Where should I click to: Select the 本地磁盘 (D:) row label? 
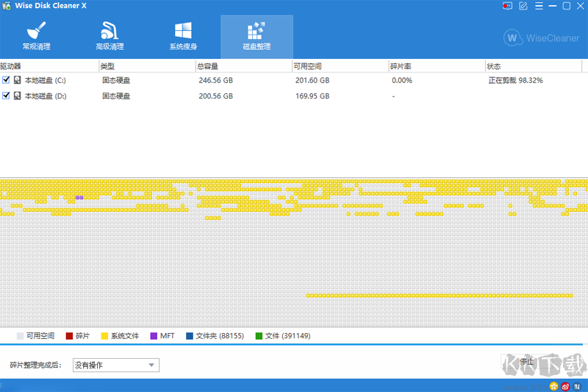[46, 96]
